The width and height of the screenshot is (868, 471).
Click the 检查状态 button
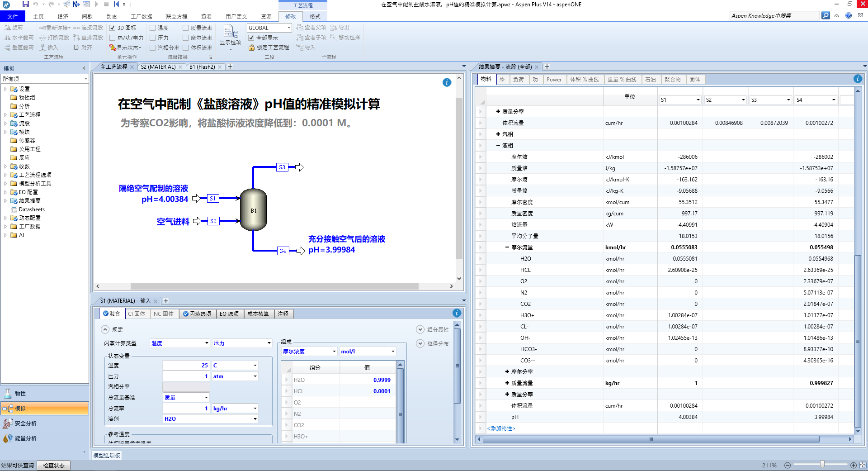[x=53, y=465]
